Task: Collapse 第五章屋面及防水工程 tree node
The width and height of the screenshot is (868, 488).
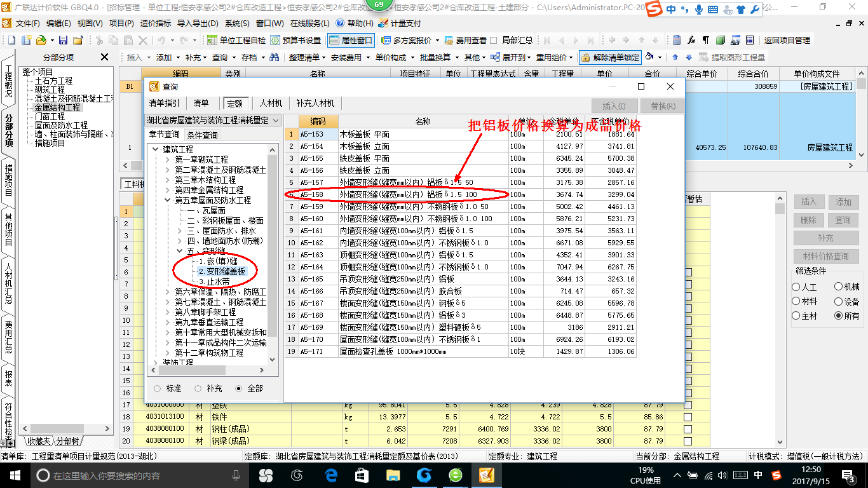Action: click(x=168, y=200)
